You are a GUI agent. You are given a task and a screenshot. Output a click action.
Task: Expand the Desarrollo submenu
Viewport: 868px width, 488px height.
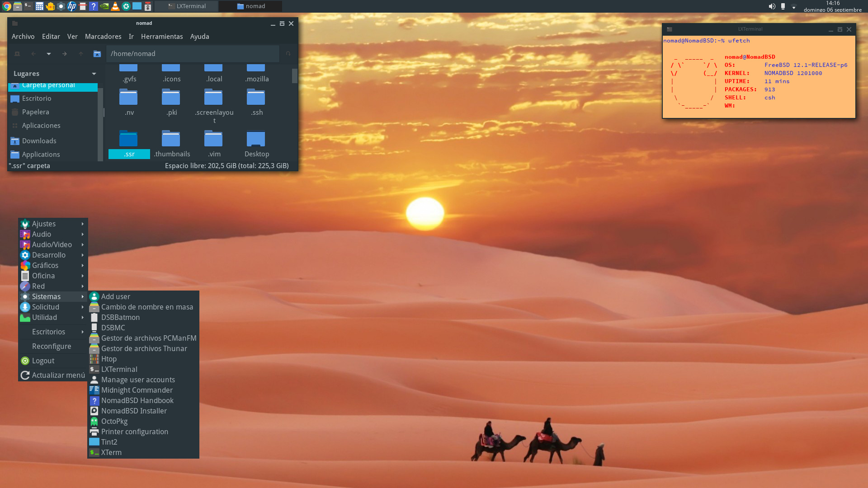[49, 255]
